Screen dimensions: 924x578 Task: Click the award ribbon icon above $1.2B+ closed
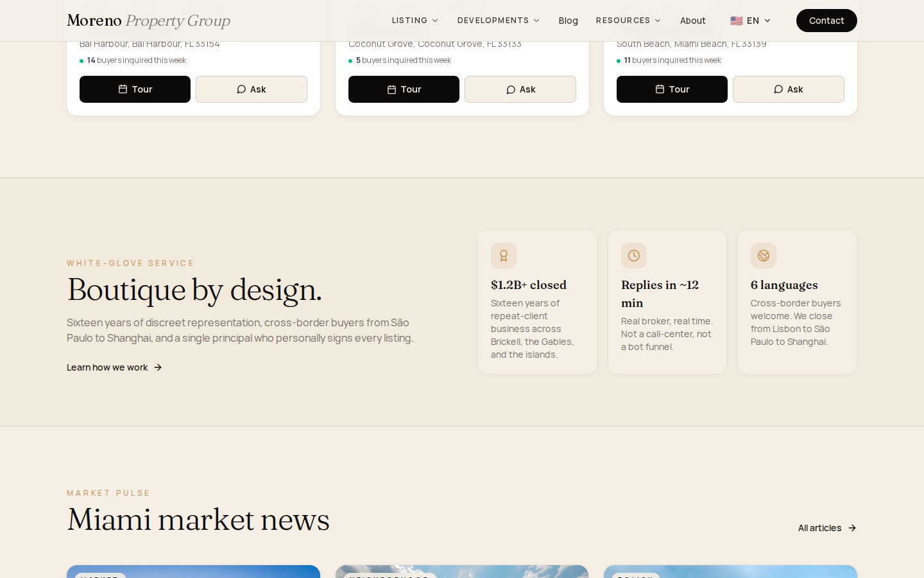pos(504,256)
